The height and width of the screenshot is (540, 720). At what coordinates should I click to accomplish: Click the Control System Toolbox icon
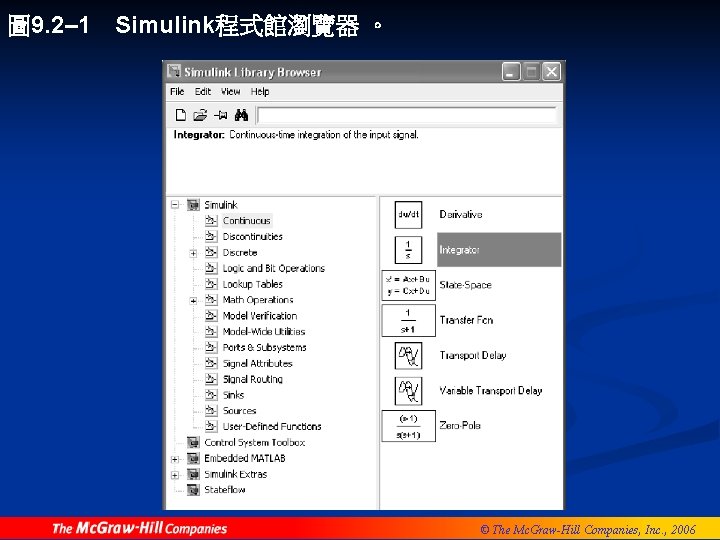coord(194,443)
